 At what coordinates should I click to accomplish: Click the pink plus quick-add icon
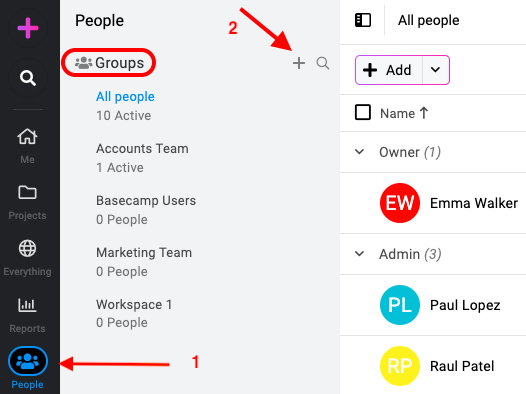[x=28, y=28]
